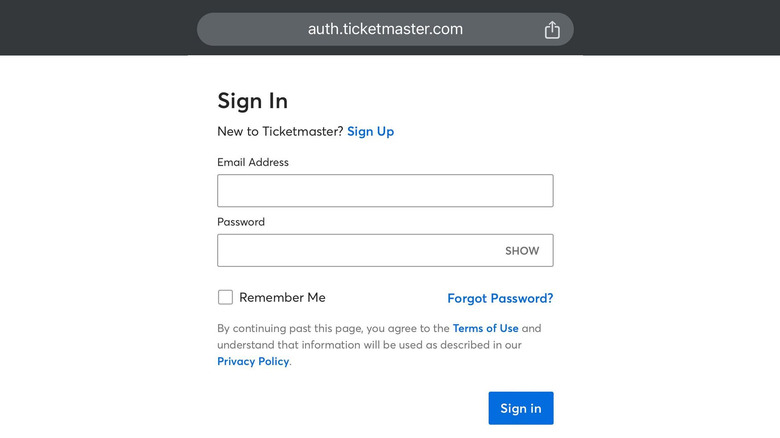Viewport: 780px width, 438px height.
Task: Click the Remember Me label text
Action: point(282,297)
